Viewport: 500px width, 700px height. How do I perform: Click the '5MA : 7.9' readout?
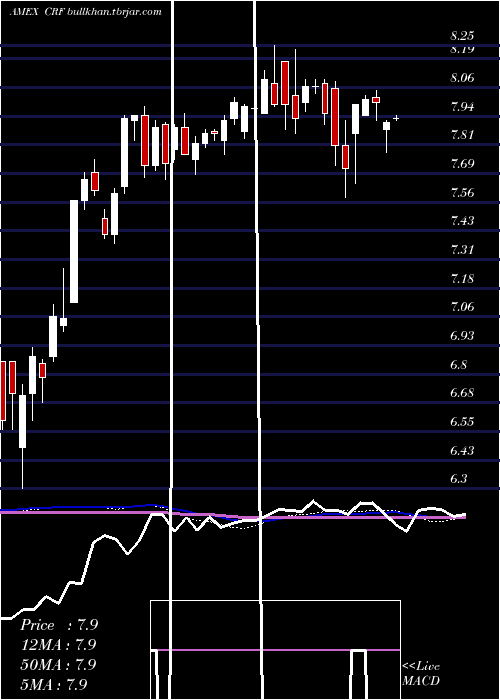[x=54, y=684]
